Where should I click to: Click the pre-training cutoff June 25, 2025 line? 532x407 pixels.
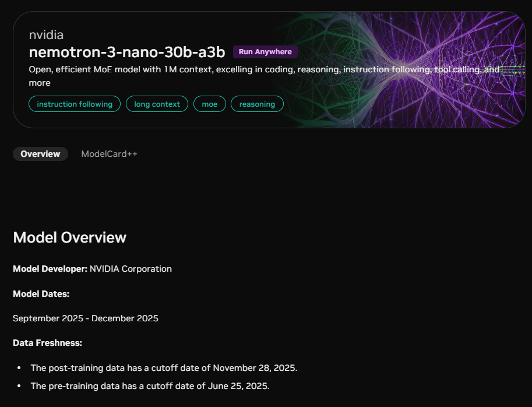click(150, 386)
